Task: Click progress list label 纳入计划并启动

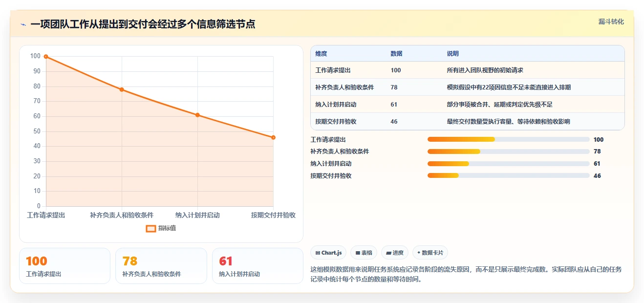Action: tap(331, 164)
